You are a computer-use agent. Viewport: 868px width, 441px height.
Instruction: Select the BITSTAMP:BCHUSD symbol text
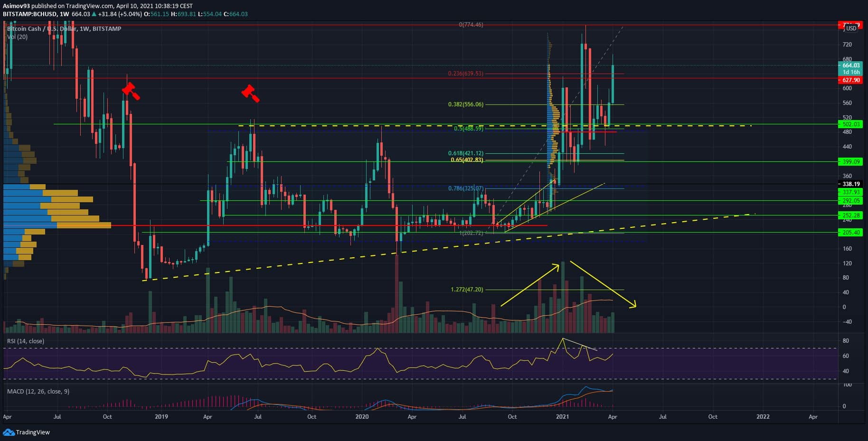pyautogui.click(x=29, y=14)
